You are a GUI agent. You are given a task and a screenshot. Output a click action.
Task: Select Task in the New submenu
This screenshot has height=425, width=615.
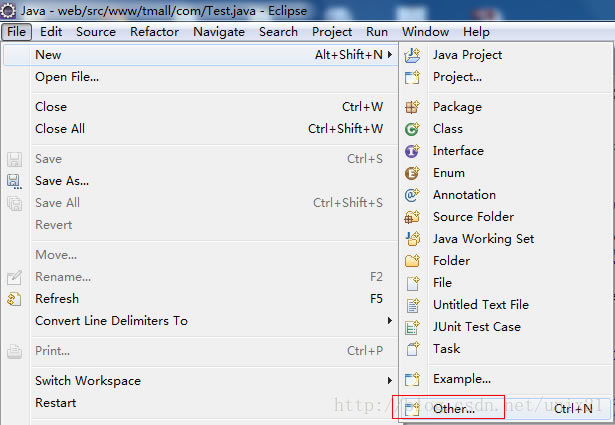tap(506, 349)
